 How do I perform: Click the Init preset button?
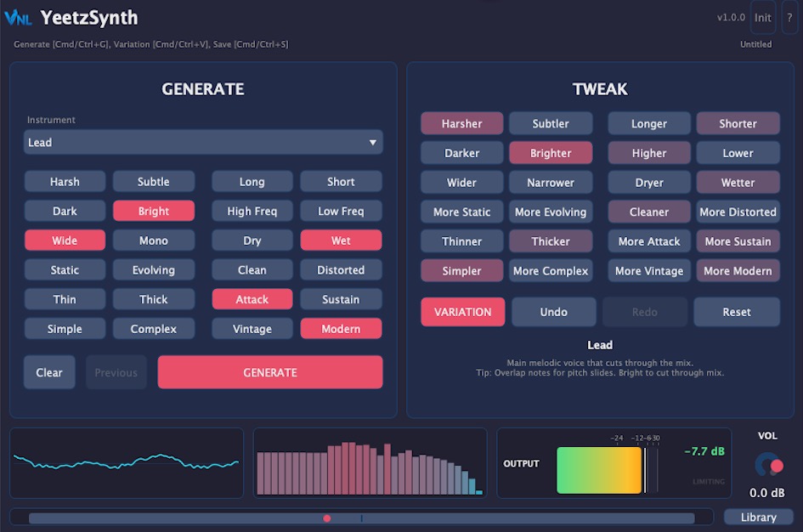(762, 17)
